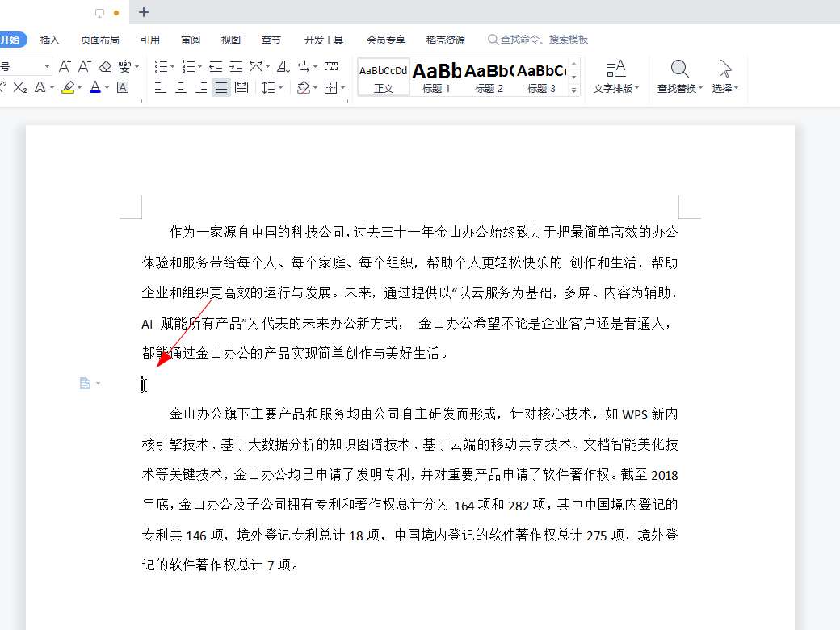Click the 查找命令、搜索模板 search field
This screenshot has width=840, height=630.
[538, 40]
